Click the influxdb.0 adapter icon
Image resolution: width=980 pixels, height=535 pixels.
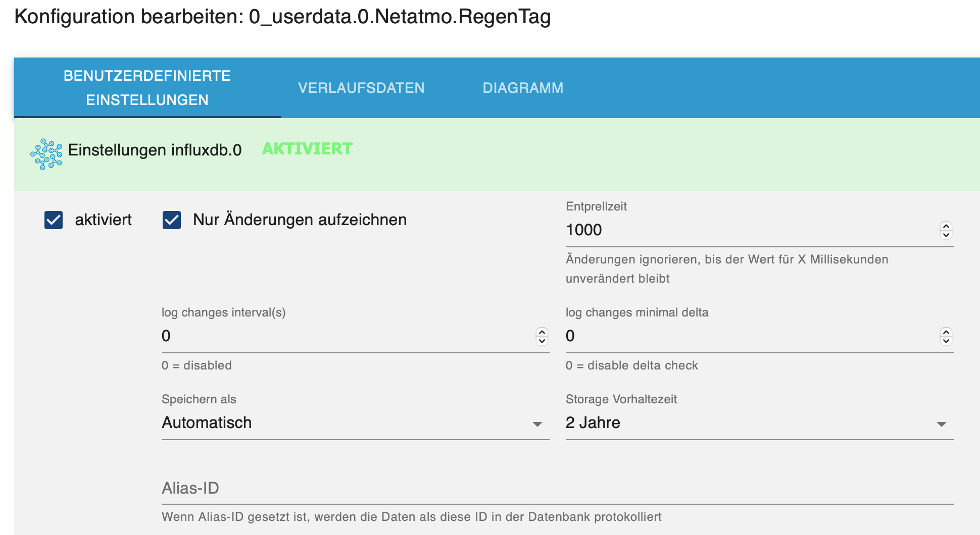[46, 154]
